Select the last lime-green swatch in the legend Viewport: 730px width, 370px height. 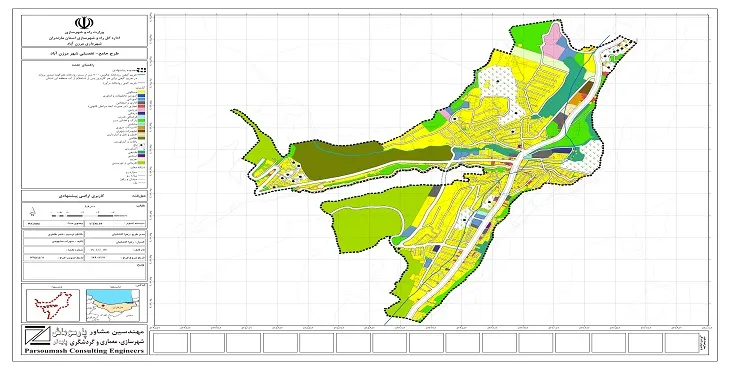click(141, 162)
